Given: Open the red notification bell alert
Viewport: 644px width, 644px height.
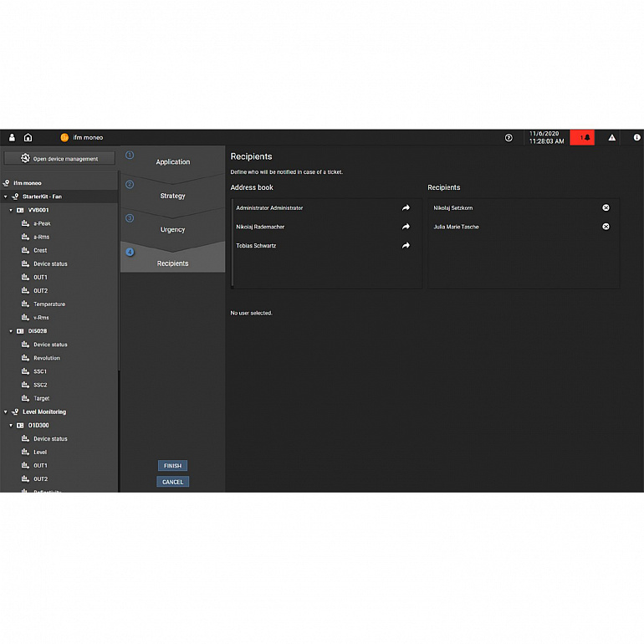Looking at the screenshot, I should click(x=582, y=138).
